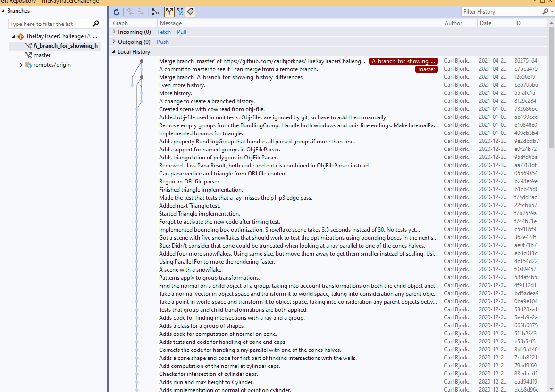Expand the Incoming (0) section
This screenshot has height=392, width=555.
click(x=114, y=32)
